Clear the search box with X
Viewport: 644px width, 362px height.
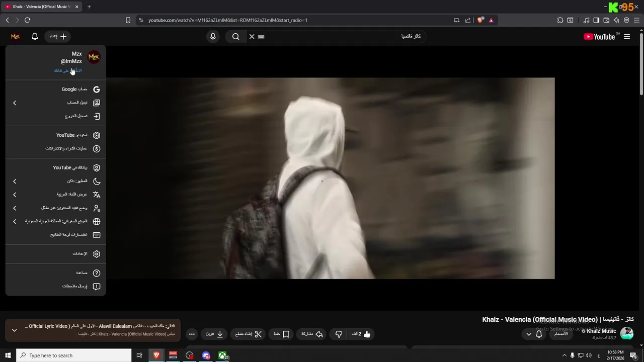252,36
